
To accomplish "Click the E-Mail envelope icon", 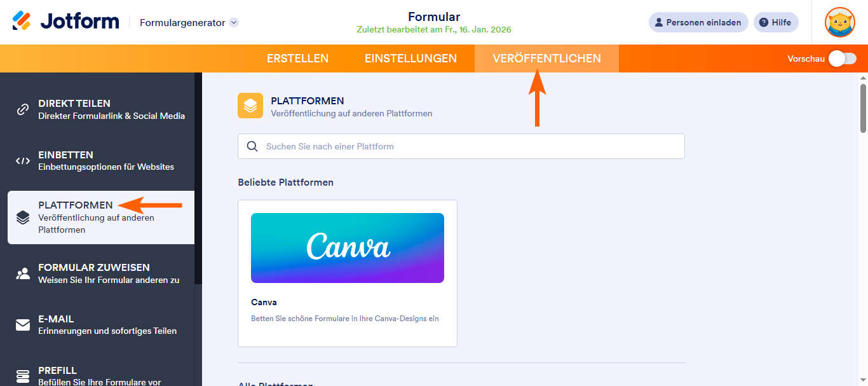I will coord(23,325).
